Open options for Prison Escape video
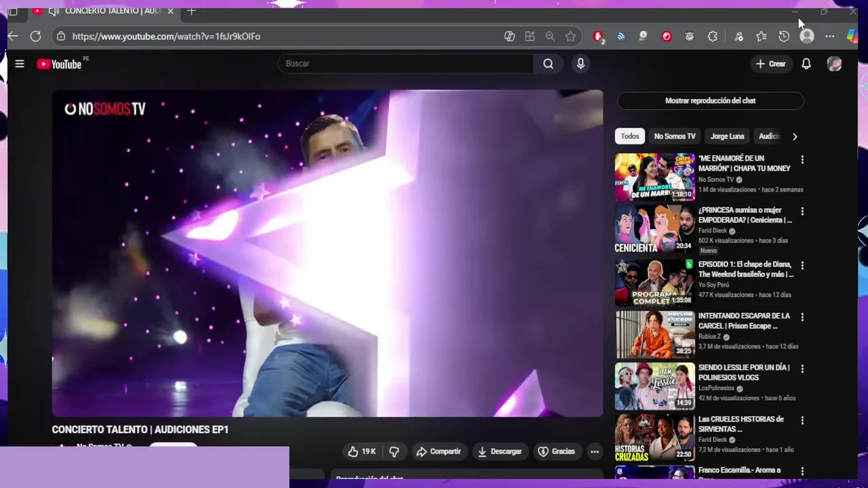The width and height of the screenshot is (868, 488). pos(802,317)
